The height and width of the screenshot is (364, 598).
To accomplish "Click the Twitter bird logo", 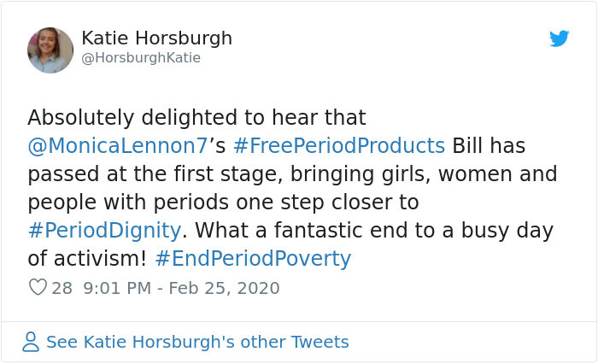I will [559, 39].
